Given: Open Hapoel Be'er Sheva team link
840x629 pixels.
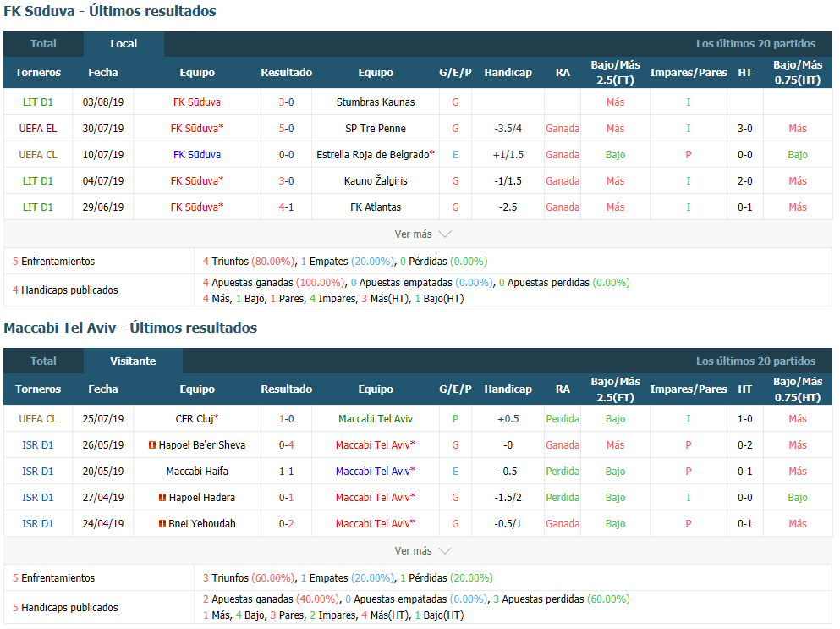Looking at the screenshot, I should click(202, 445).
